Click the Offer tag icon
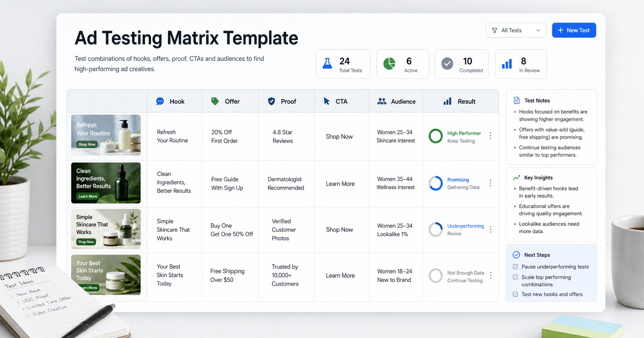644x338 pixels. point(215,101)
